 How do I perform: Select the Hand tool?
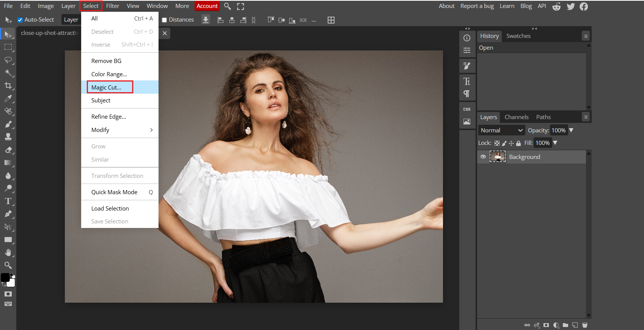8,253
